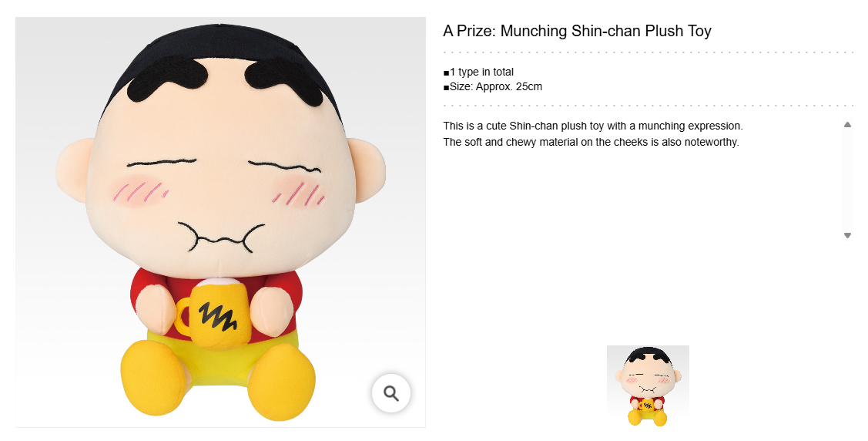Viewport: 868px width, 441px height.
Task: Click the description scroll up arrow
Action: (847, 124)
